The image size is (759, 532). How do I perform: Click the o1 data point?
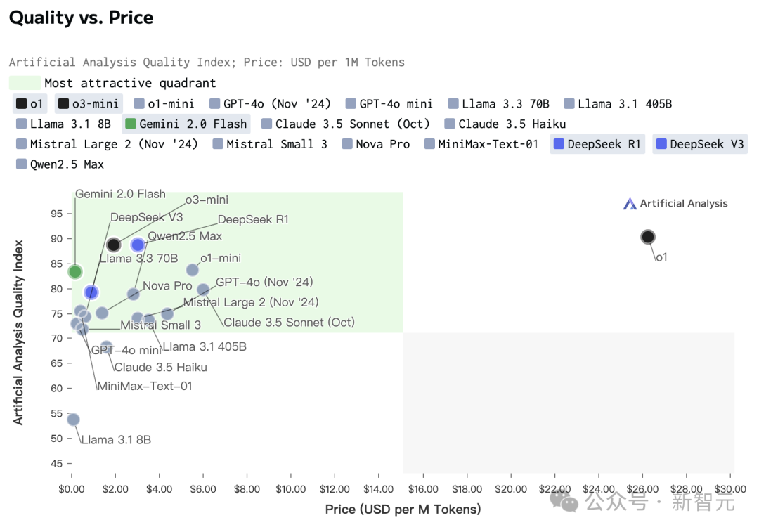[648, 237]
